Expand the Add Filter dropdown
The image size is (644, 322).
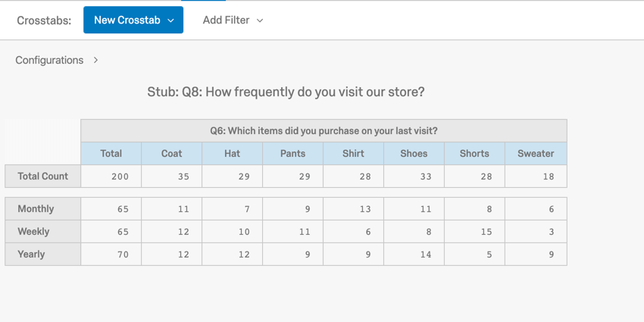(233, 20)
